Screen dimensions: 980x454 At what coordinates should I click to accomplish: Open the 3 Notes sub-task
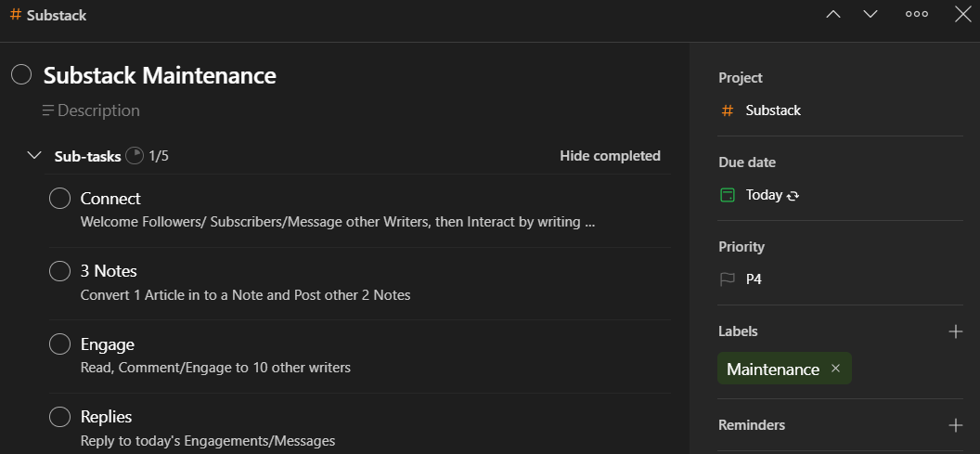pyautogui.click(x=109, y=271)
